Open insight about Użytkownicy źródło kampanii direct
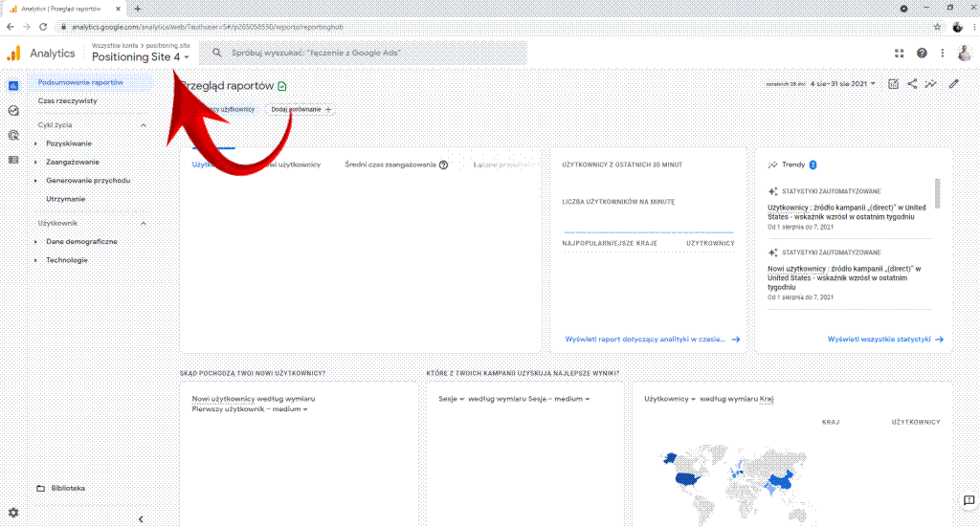The image size is (980, 527). tap(848, 212)
